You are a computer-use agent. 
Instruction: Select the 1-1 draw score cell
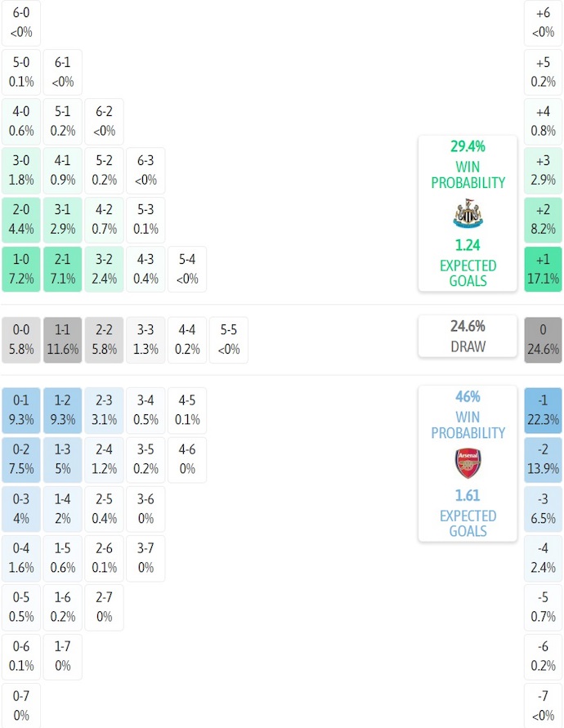tap(63, 340)
